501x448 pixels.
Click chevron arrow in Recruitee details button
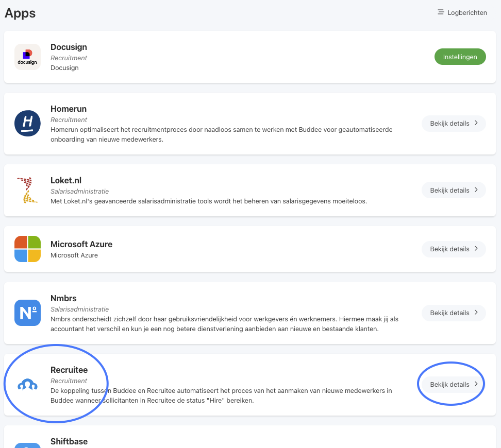[x=476, y=384]
